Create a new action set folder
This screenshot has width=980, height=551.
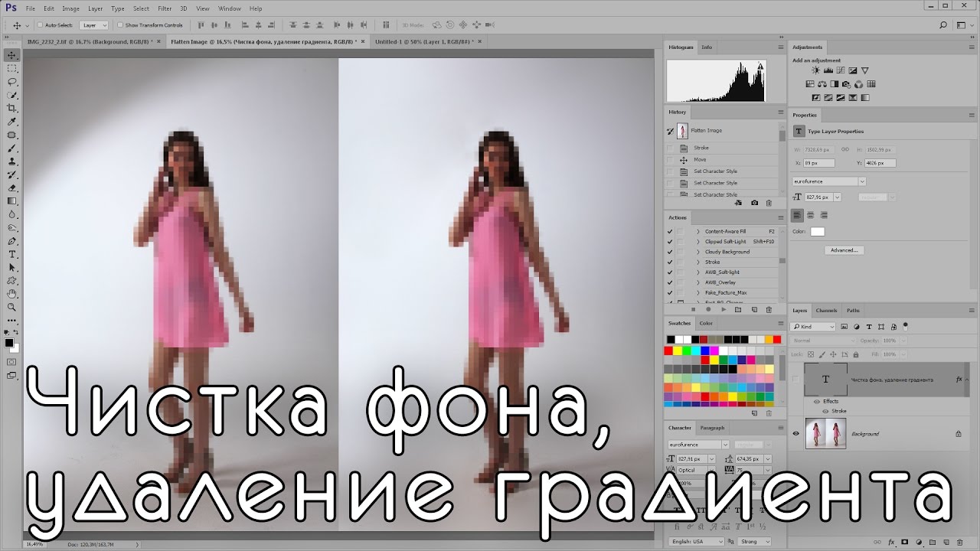click(738, 309)
